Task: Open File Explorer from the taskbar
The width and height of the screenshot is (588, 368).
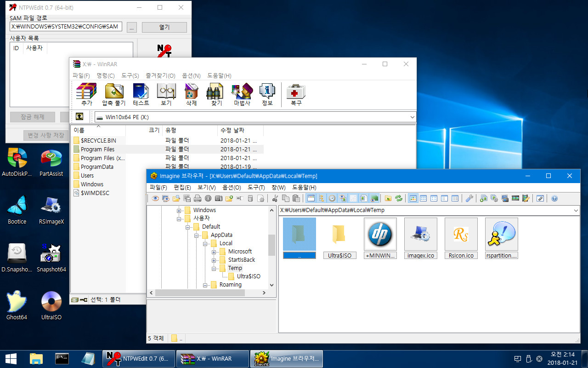Action: (36, 358)
